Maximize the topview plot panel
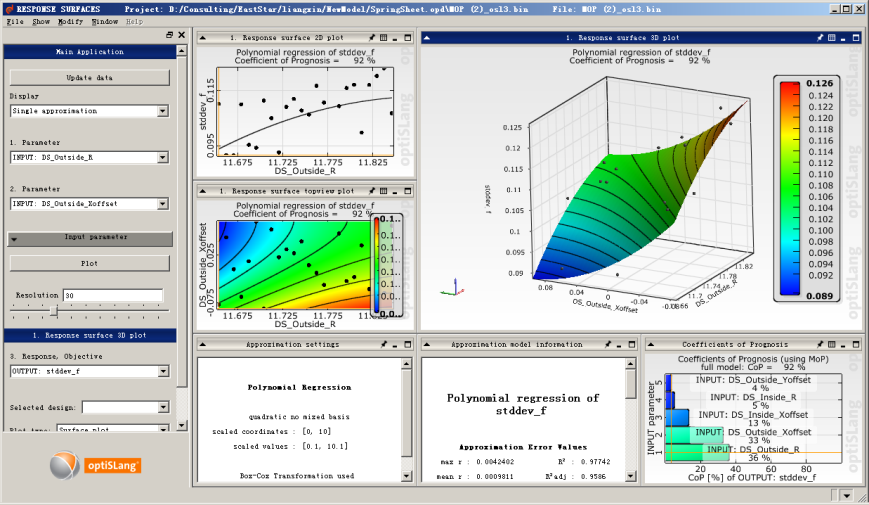869x505 pixels. coord(408,191)
